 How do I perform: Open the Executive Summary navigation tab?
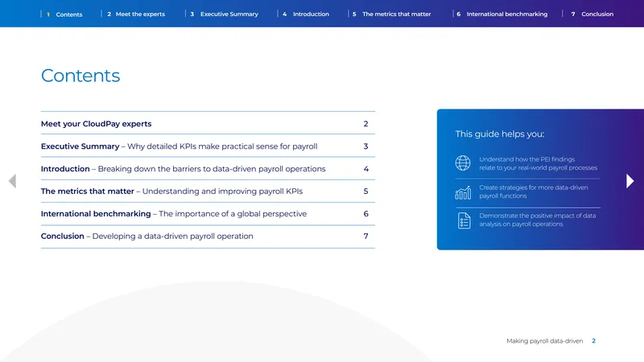[x=224, y=14]
